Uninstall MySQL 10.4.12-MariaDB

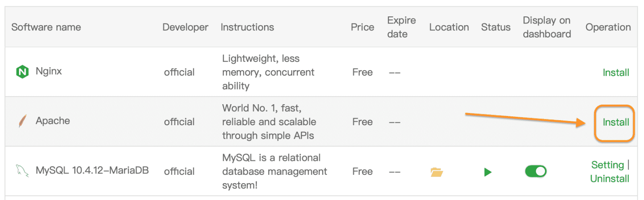(610, 179)
